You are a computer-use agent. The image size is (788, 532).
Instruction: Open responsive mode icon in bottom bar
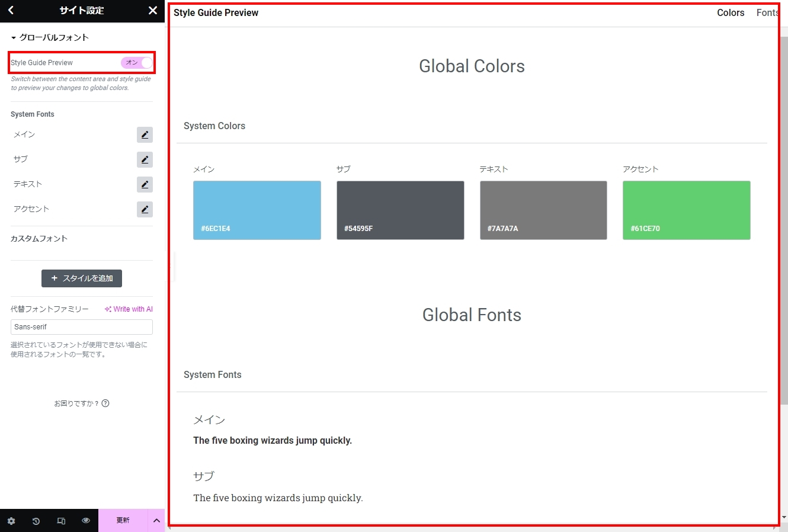(x=61, y=521)
